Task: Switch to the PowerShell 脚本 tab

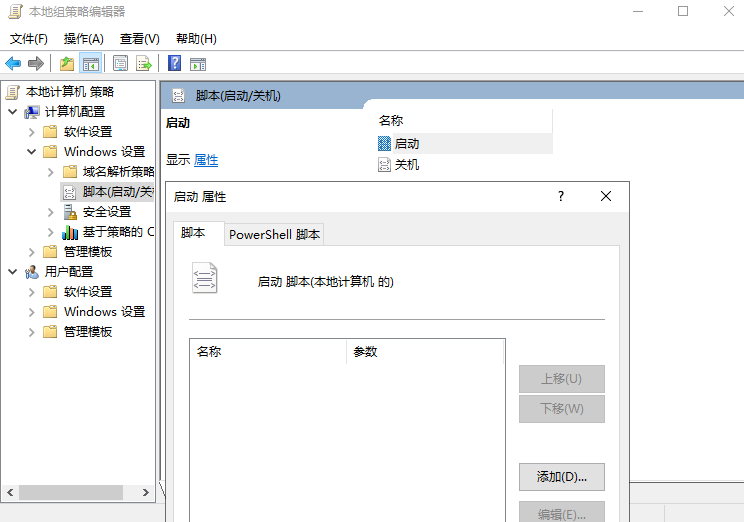Action: pos(275,235)
